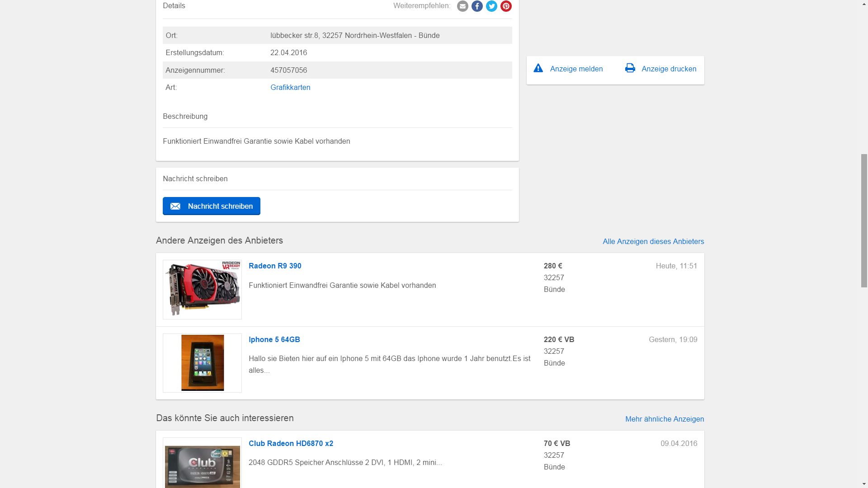Screen dimensions: 868x488
Task: Open the Grafikkarten category link
Action: pyautogui.click(x=290, y=87)
